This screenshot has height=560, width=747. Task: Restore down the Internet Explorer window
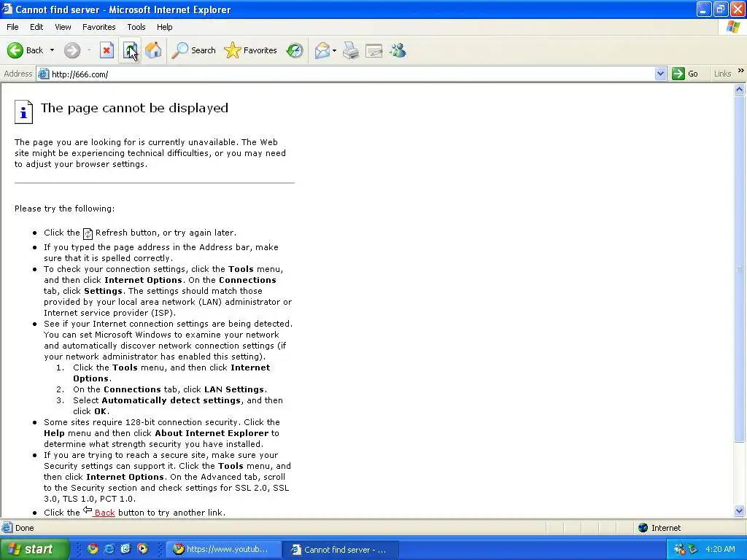(x=721, y=9)
